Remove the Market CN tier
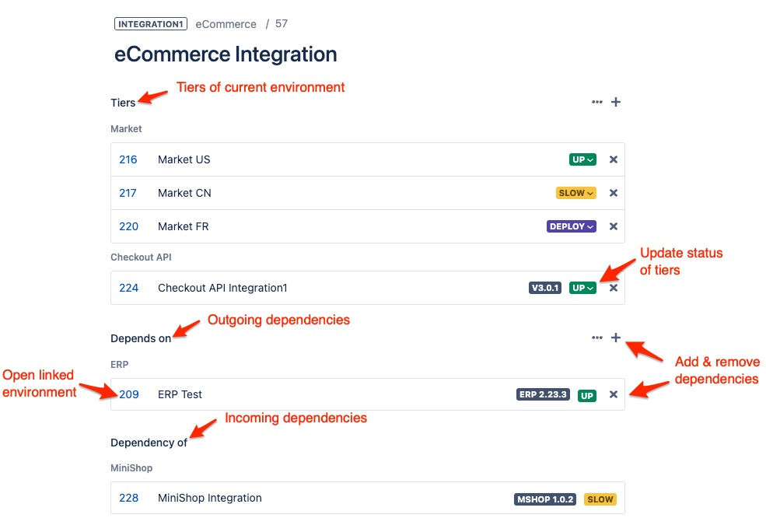Viewport: 766px width, 532px height. (613, 193)
